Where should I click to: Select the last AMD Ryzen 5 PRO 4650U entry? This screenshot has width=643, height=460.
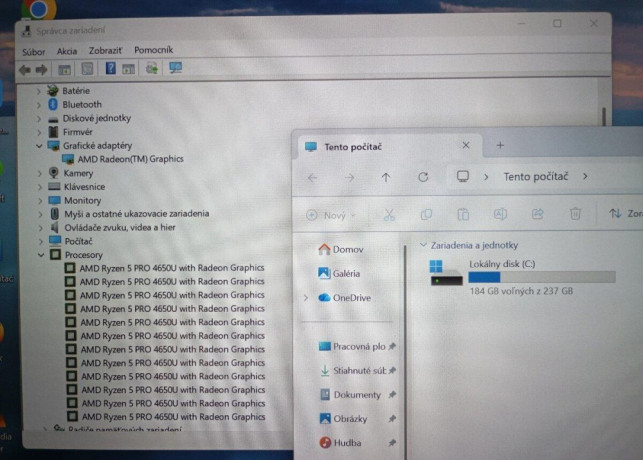pyautogui.click(x=173, y=417)
